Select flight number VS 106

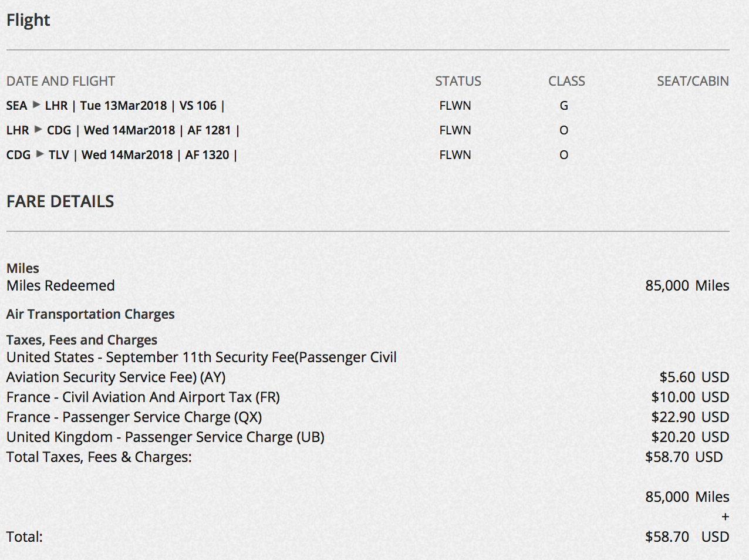point(198,106)
